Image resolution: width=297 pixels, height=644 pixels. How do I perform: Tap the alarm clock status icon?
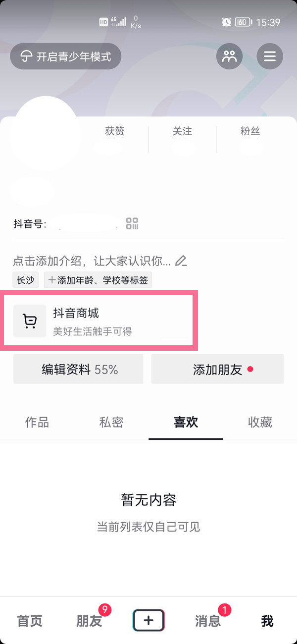(226, 22)
